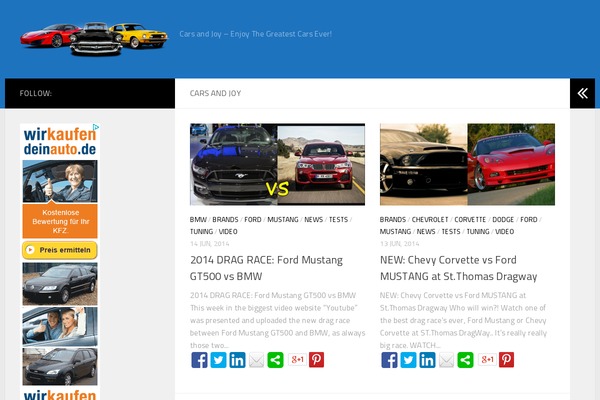Click the site tagline 'Cars and Joy – Enjoy The Greatest Cars Ever!'
The image size is (600, 400).
(256, 34)
